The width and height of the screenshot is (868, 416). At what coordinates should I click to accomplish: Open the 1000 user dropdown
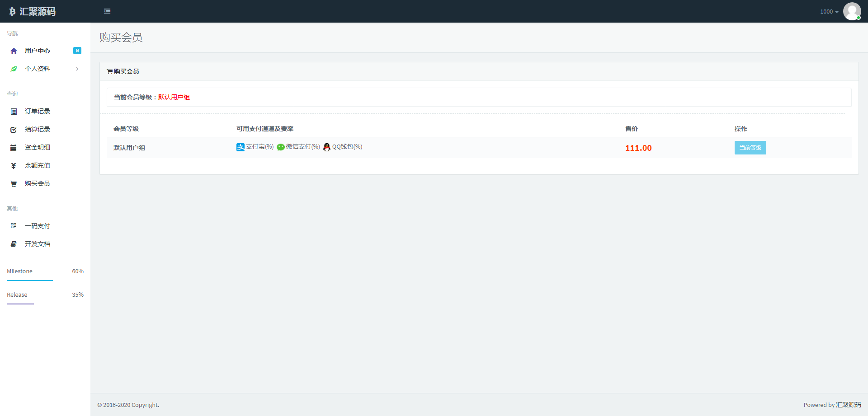[x=829, y=12]
